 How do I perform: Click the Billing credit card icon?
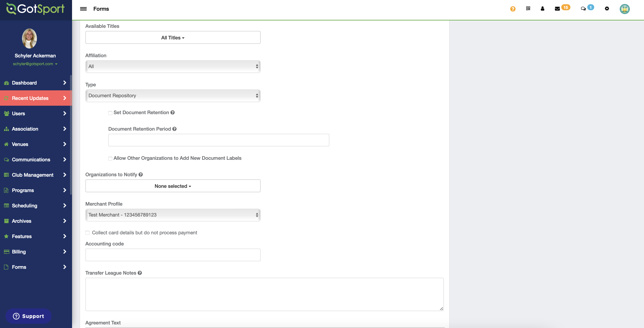6,252
